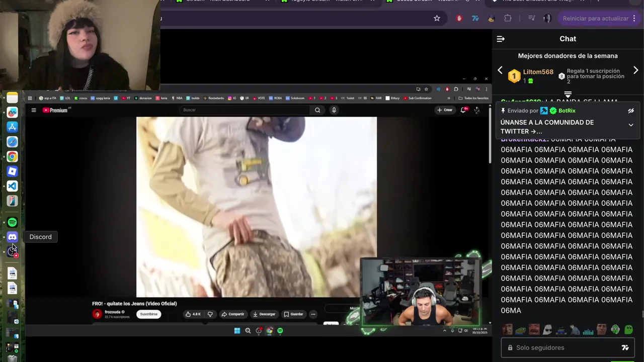Show next top donor
Screen dimensions: 644x362
point(635,70)
